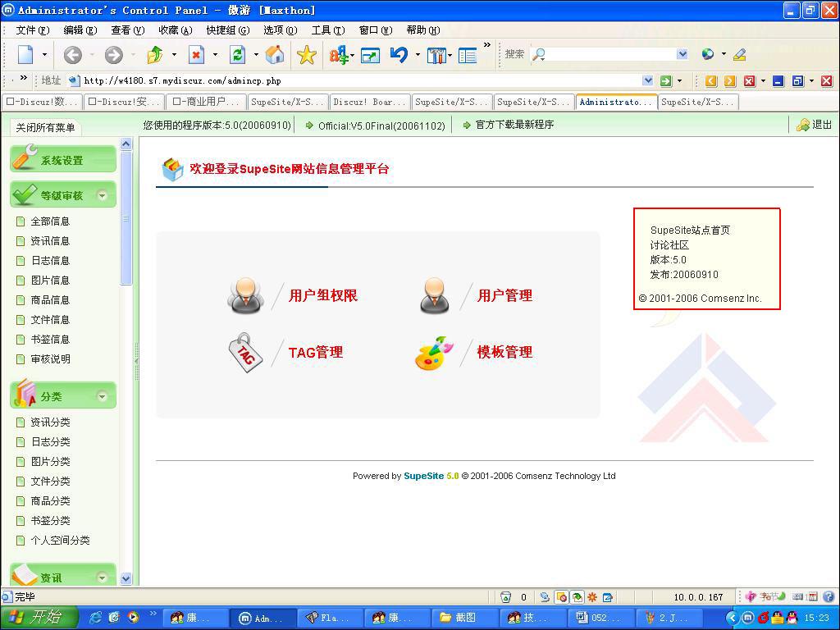Viewport: 840px width, 630px height.
Task: Open the 讨论社区 link
Action: 669,245
